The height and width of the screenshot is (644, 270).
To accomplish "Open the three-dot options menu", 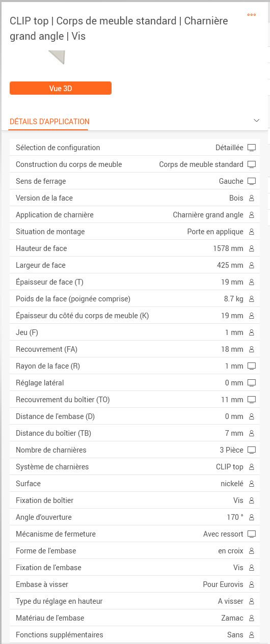I will pos(252,15).
